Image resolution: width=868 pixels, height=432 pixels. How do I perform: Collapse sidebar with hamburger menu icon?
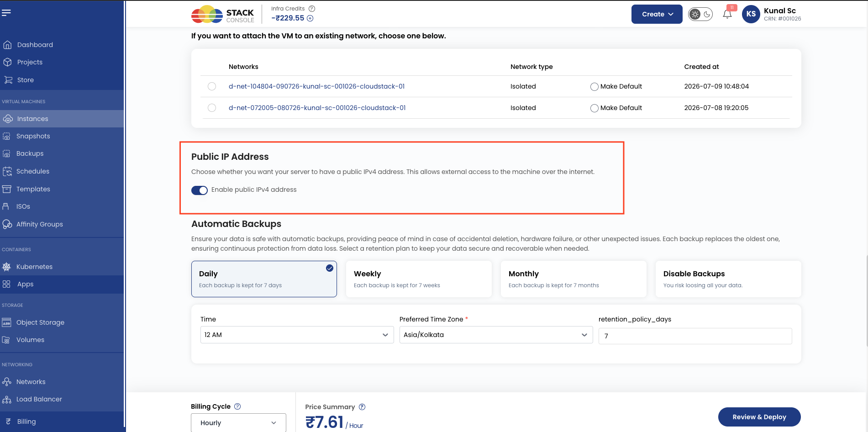(6, 13)
